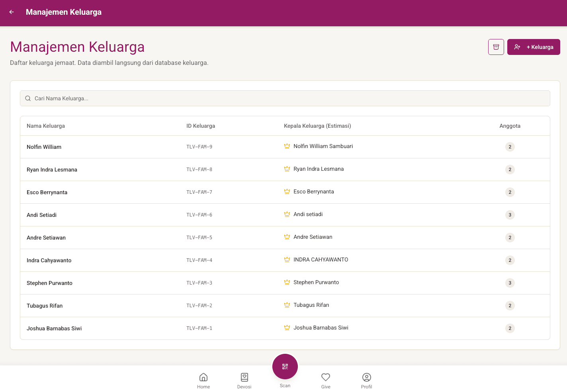
Task: Click member count badge for Tubagus Rifan
Action: (510, 306)
